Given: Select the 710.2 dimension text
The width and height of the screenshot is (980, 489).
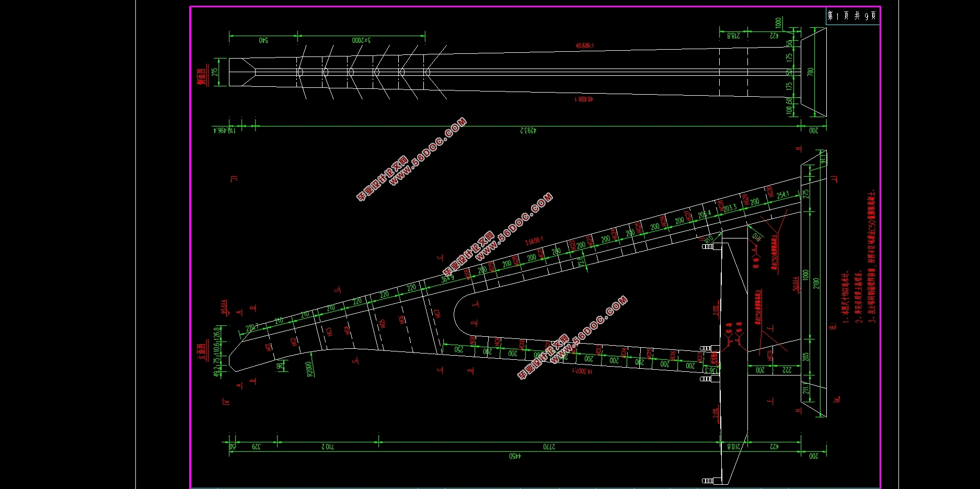Looking at the screenshot, I should coord(327,447).
